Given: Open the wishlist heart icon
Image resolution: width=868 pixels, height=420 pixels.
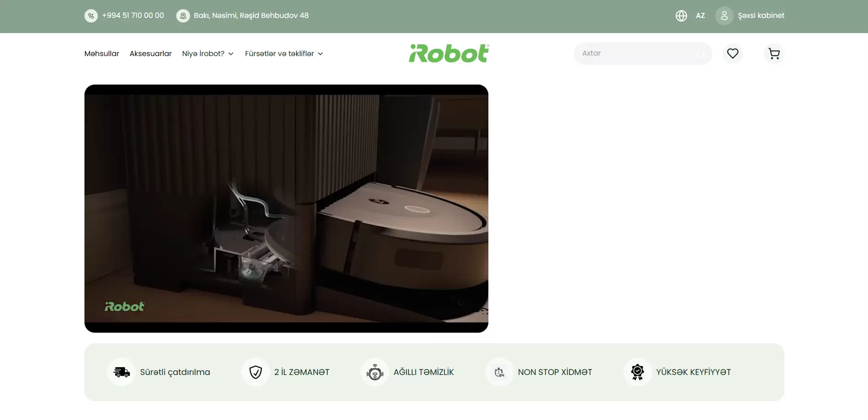Looking at the screenshot, I should click(x=733, y=54).
